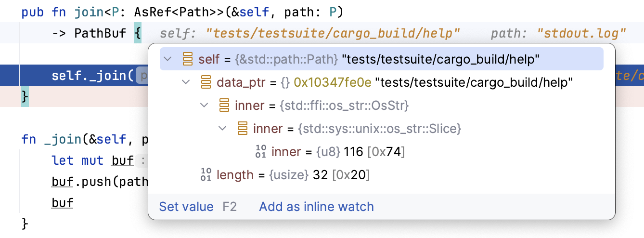Screen dimensions: 644x238
Task: Collapse the self variable node
Action: (x=168, y=59)
